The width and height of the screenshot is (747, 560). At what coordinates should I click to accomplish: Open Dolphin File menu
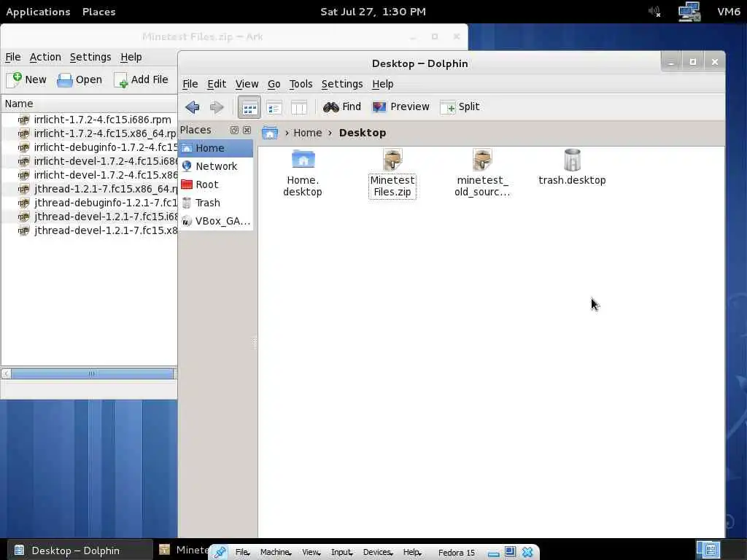(x=190, y=84)
